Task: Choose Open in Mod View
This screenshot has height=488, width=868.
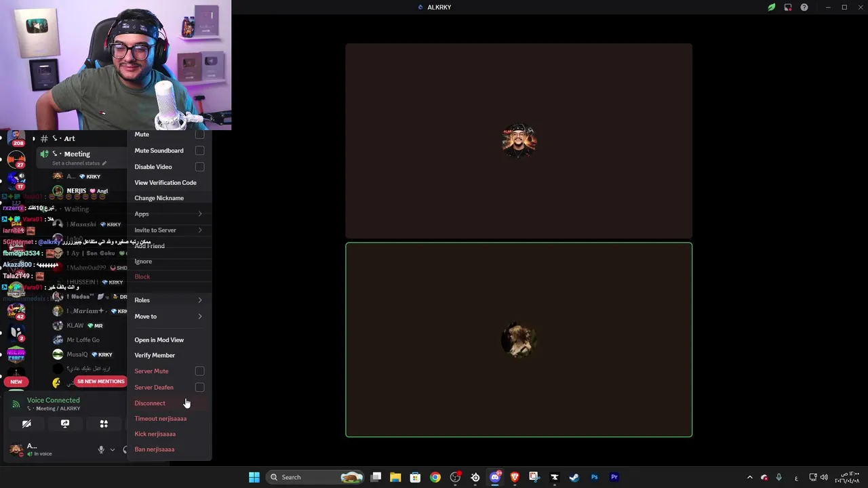Action: 169,340
